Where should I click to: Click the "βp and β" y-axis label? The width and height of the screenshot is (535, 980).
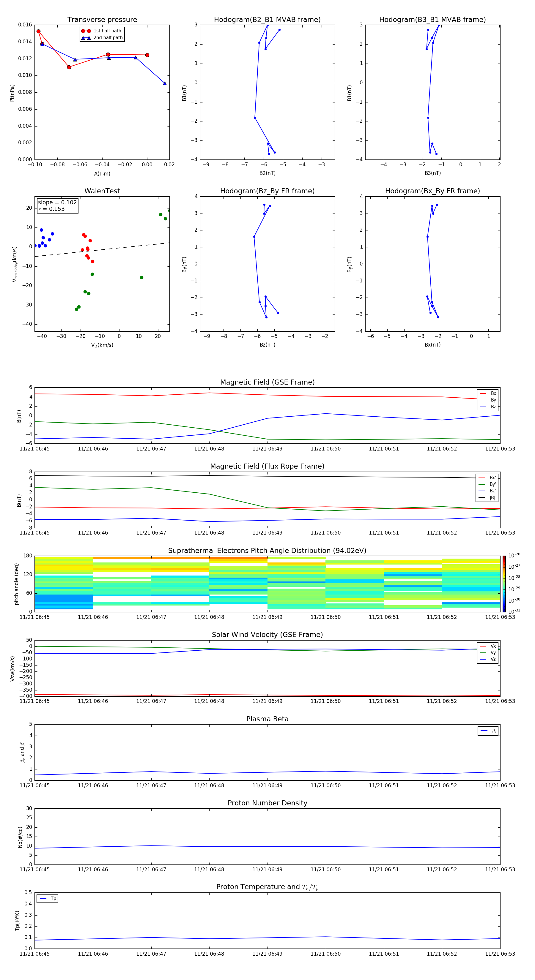22,753
